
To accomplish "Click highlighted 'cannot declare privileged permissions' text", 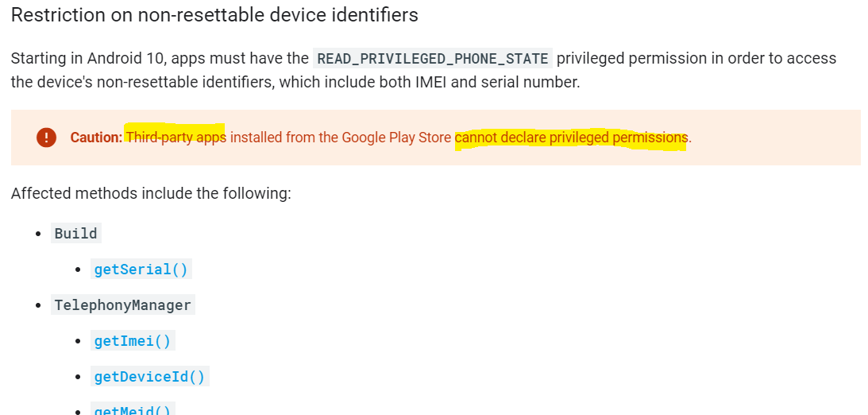I will [x=571, y=138].
